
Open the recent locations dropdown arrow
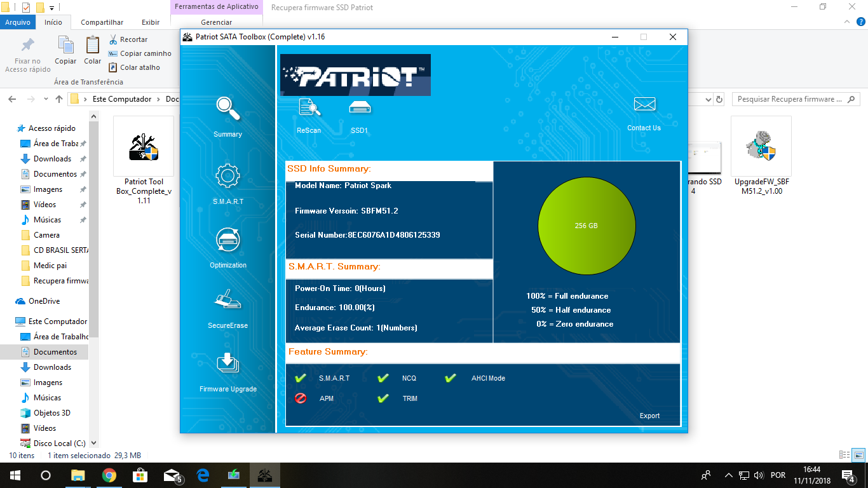coord(46,99)
